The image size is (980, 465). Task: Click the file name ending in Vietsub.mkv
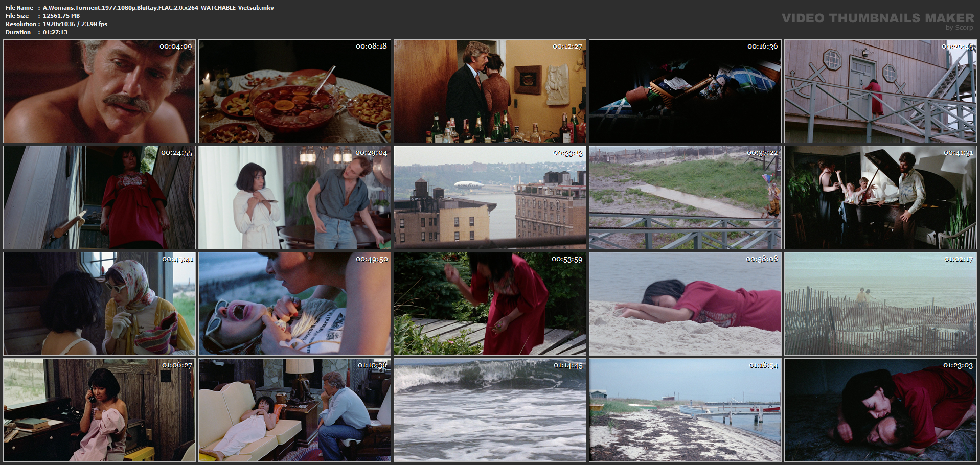click(x=158, y=8)
